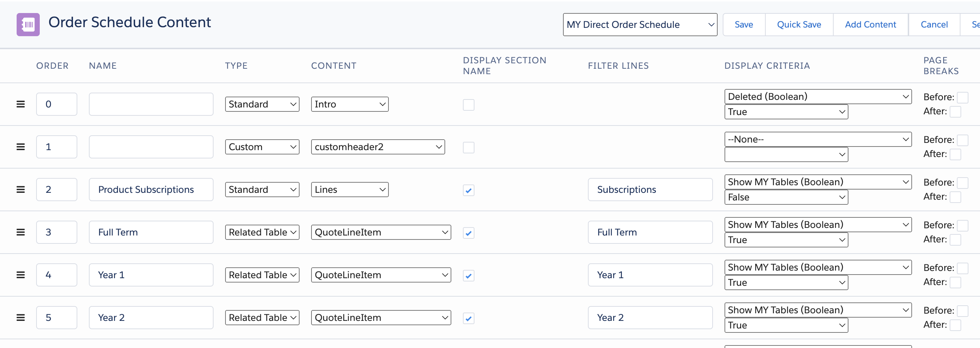Expand the Deleted (Boolean) display criteria dropdown
The height and width of the screenshot is (348, 980).
818,97
